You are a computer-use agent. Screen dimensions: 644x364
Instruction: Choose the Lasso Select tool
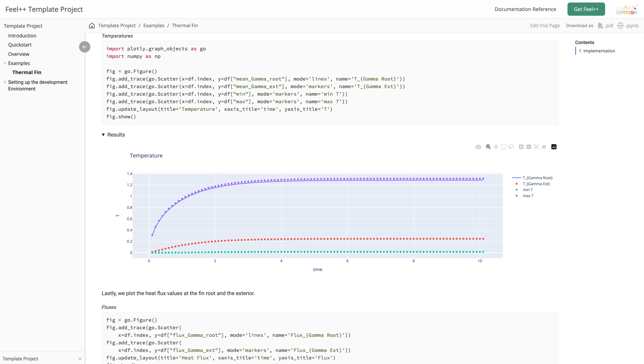pyautogui.click(x=511, y=147)
